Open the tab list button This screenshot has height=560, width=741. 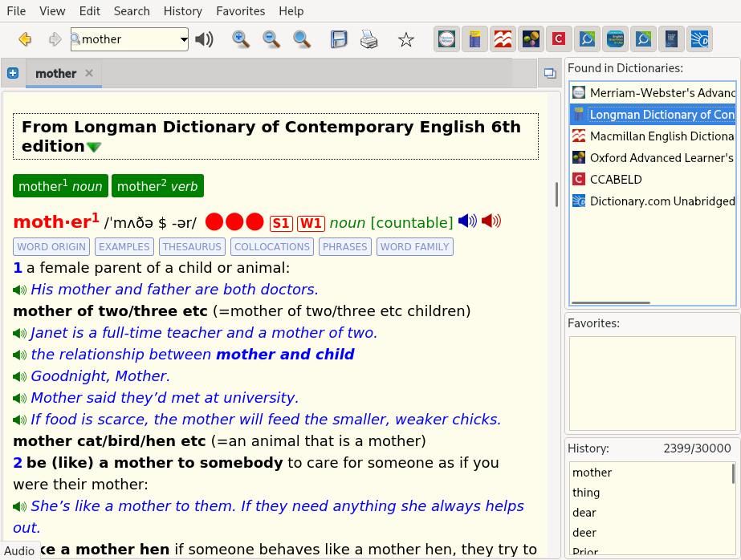tap(550, 73)
